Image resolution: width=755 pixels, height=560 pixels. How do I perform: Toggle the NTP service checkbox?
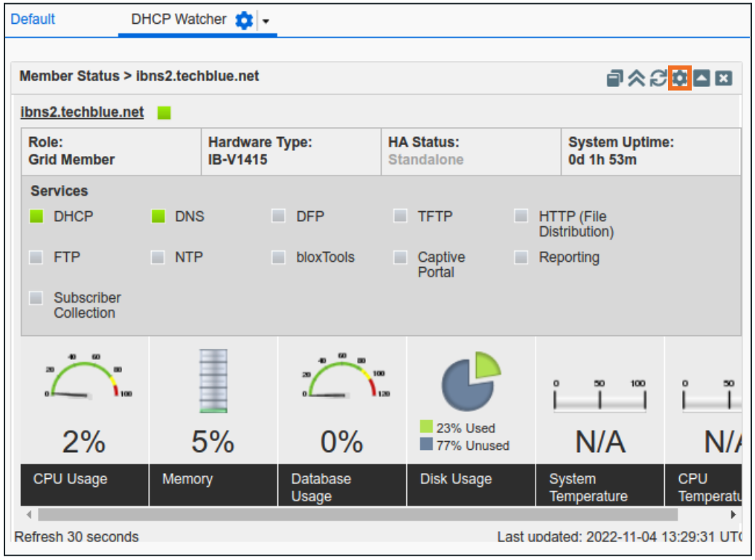point(157,256)
